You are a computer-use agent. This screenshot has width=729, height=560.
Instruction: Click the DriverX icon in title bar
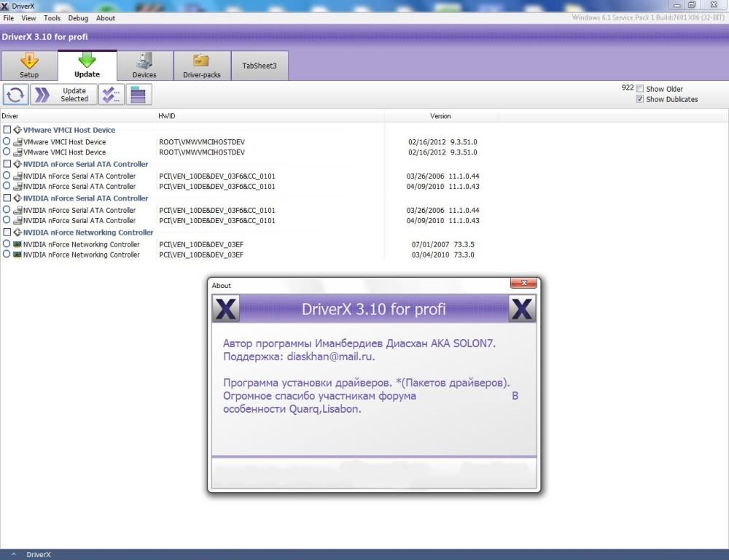[x=5, y=6]
